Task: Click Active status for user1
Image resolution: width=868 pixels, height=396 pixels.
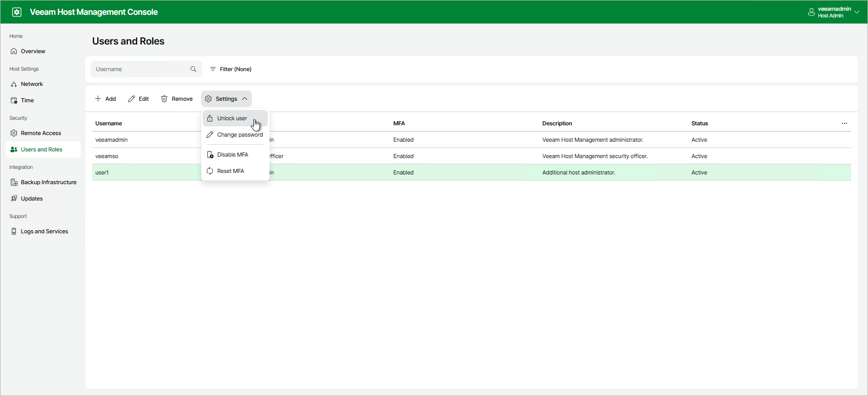Action: 699,172
